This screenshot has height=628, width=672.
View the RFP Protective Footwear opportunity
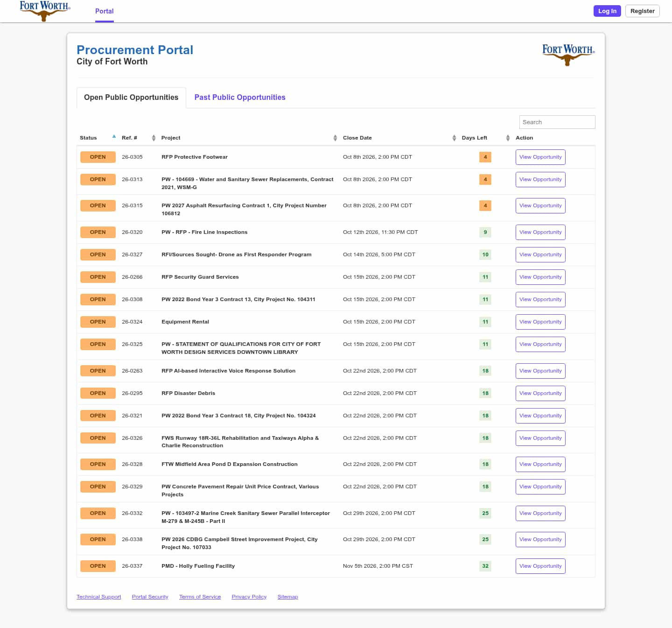[x=540, y=157]
